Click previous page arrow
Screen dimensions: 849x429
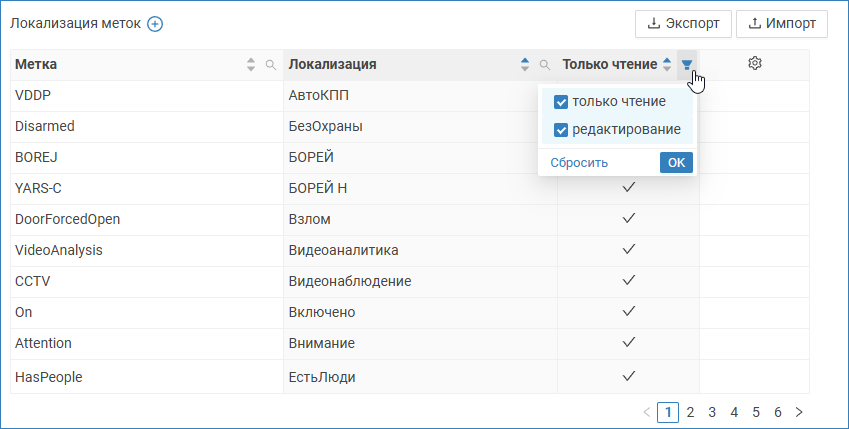coord(646,412)
